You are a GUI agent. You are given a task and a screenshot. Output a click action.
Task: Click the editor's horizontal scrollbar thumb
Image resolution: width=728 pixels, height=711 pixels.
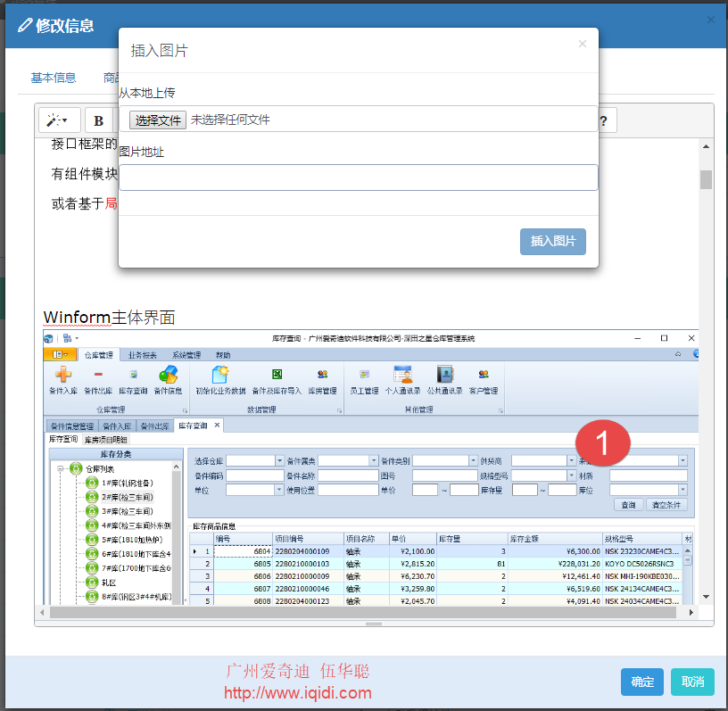click(362, 612)
